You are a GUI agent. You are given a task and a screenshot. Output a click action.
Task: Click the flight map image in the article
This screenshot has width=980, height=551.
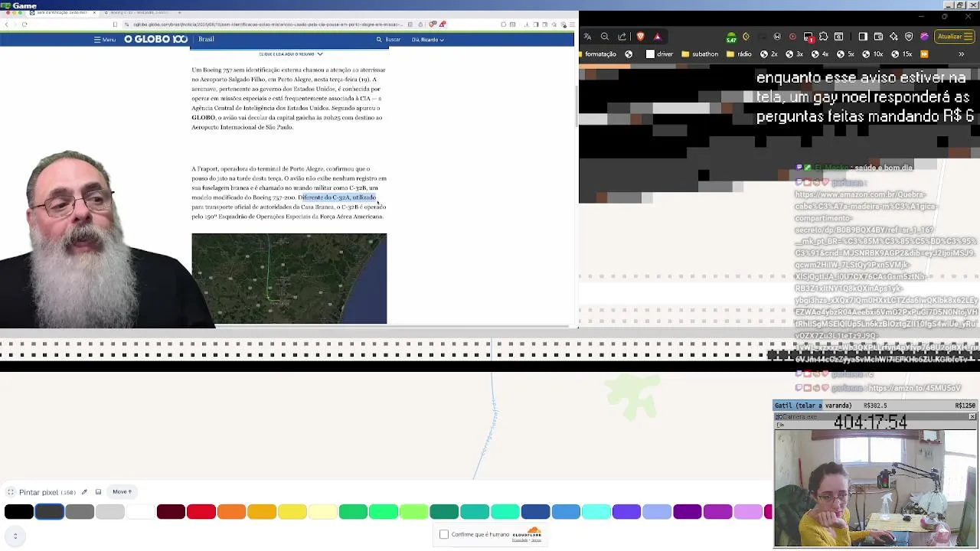click(x=289, y=279)
